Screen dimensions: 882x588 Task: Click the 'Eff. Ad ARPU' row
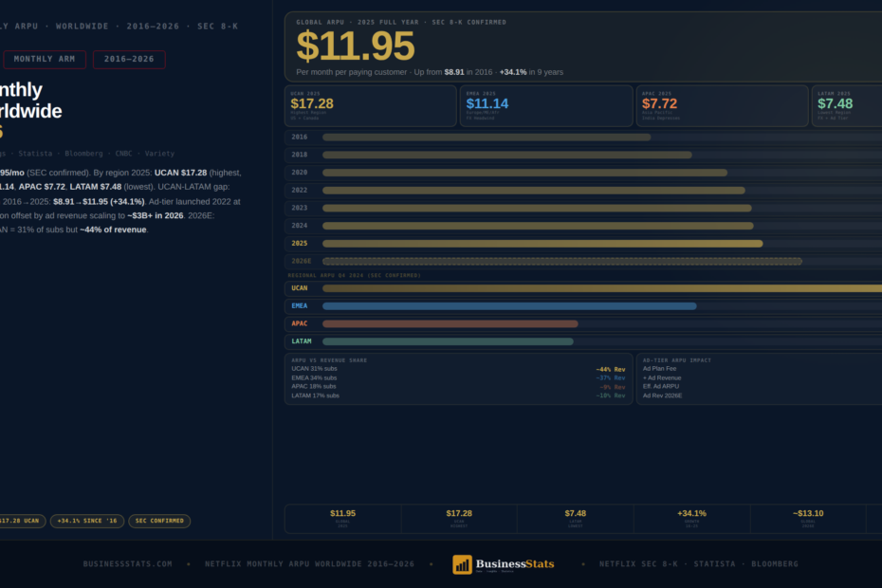coord(763,387)
